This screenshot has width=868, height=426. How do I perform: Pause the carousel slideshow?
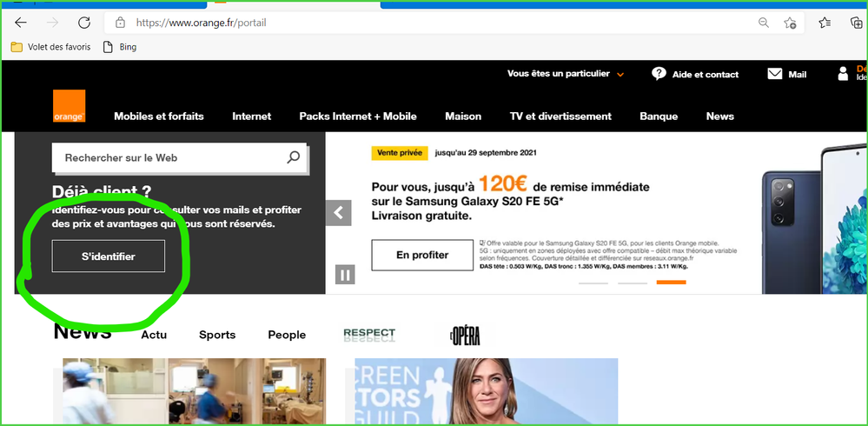pyautogui.click(x=345, y=275)
